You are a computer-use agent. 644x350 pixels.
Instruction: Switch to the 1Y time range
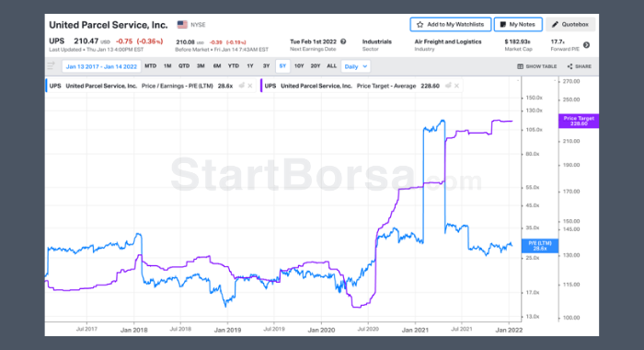pos(249,65)
